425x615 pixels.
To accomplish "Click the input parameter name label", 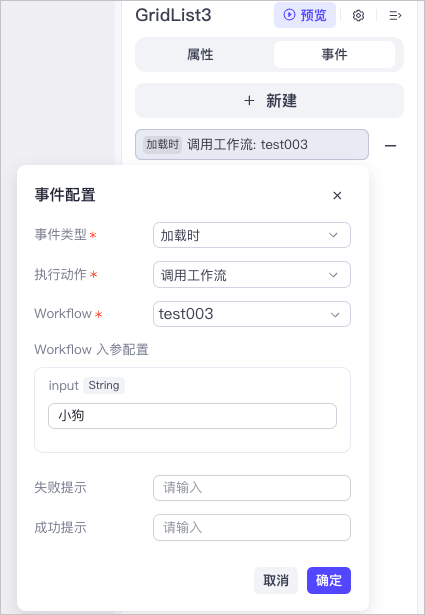I will (x=64, y=386).
